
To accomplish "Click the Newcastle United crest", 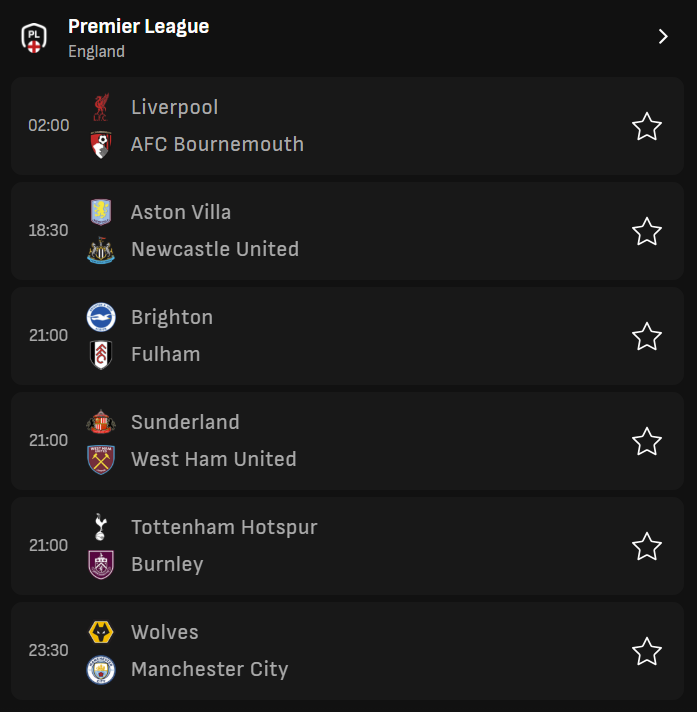I will 101,250.
